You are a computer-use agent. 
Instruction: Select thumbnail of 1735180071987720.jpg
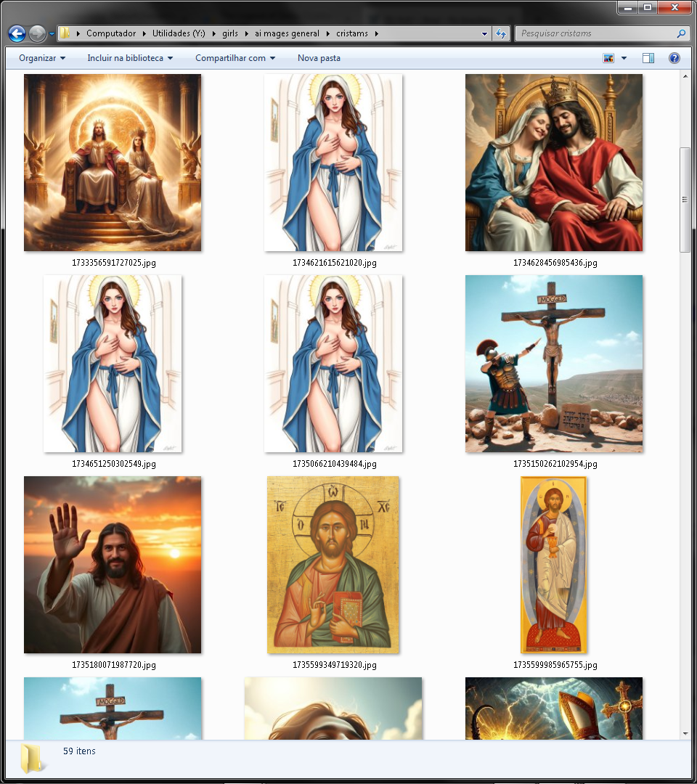[113, 565]
